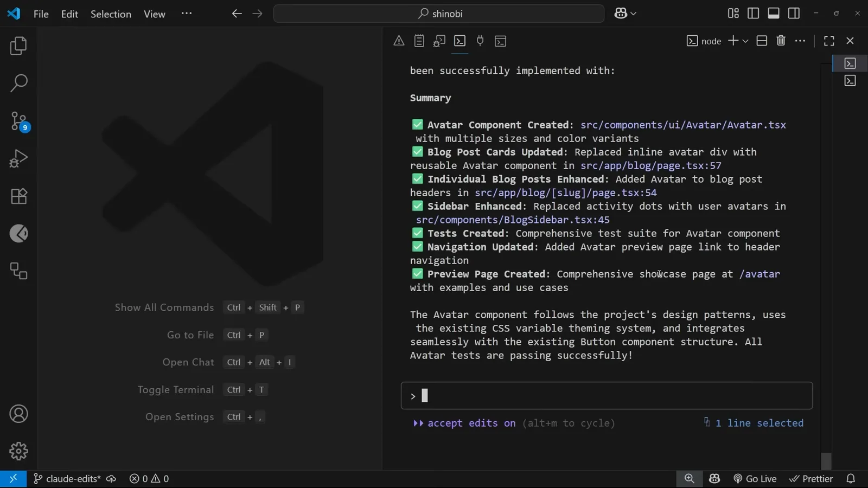The width and height of the screenshot is (868, 488).
Task: Click the zoom magnifier status bar icon
Action: click(x=689, y=479)
